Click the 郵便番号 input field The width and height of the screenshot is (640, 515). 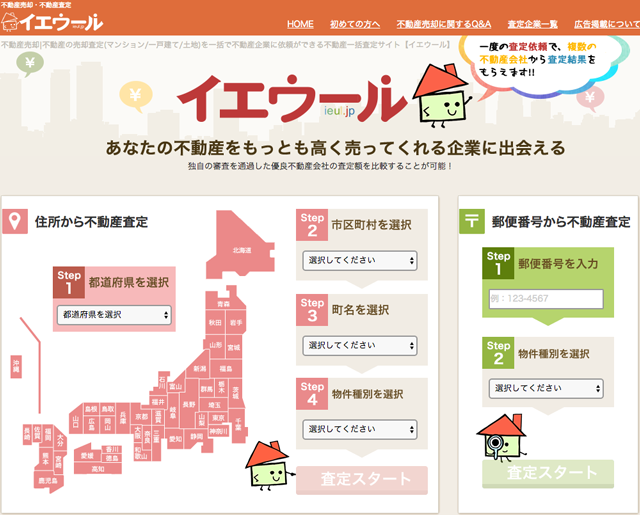point(546,299)
